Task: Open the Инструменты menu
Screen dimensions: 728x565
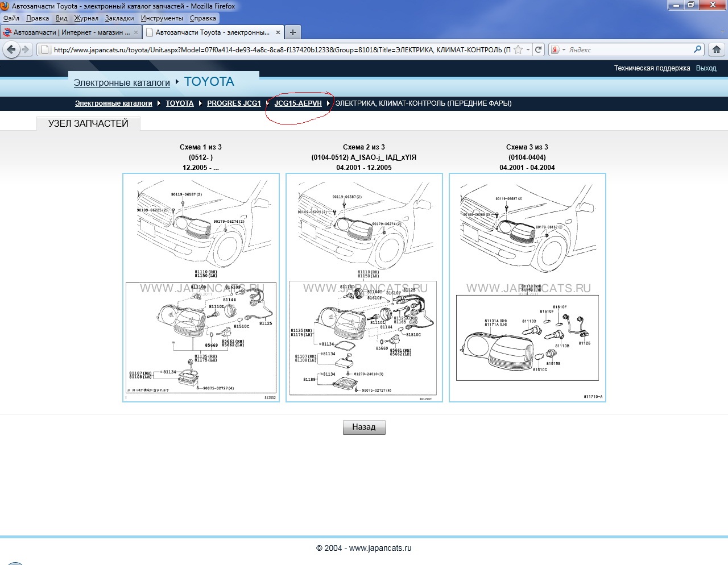Action: tap(162, 18)
